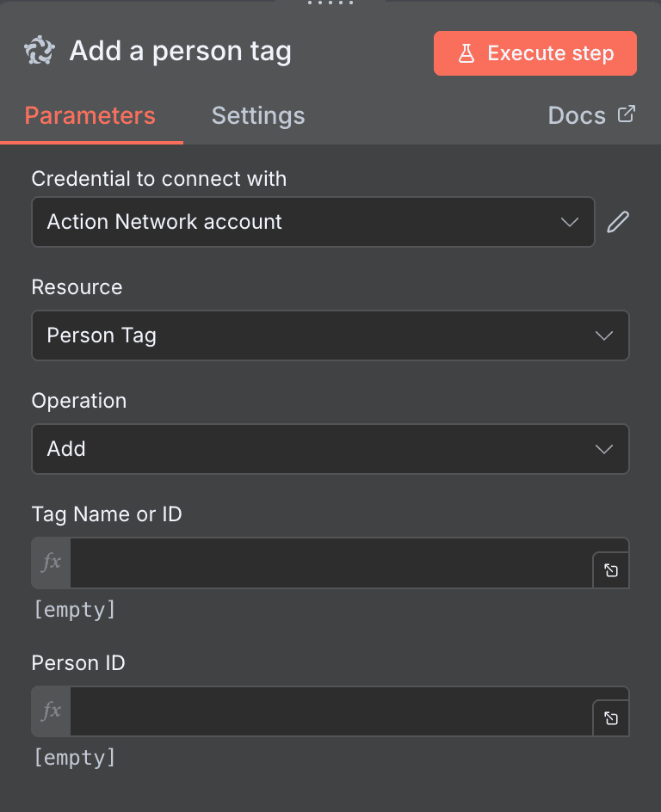Click the external link icon next to Docs

(627, 113)
